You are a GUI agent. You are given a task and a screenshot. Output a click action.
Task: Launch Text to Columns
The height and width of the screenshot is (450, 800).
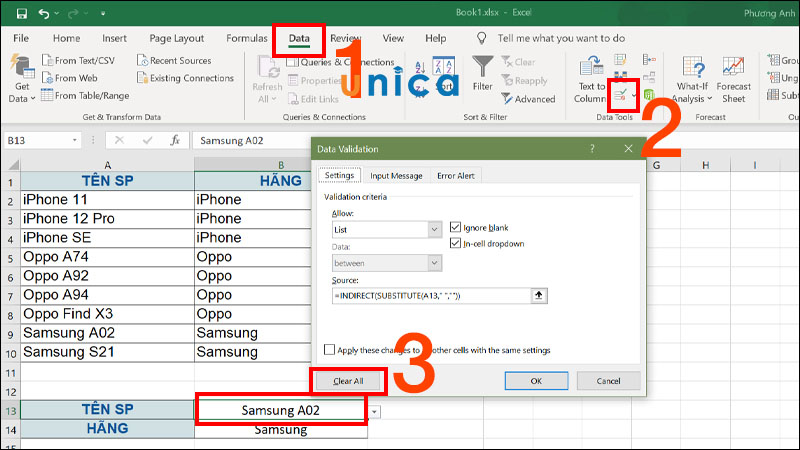pyautogui.click(x=590, y=79)
